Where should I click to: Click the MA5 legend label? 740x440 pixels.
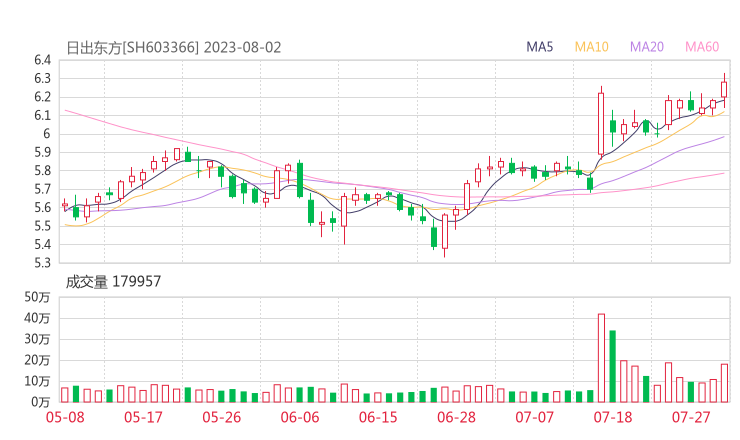pyautogui.click(x=539, y=47)
